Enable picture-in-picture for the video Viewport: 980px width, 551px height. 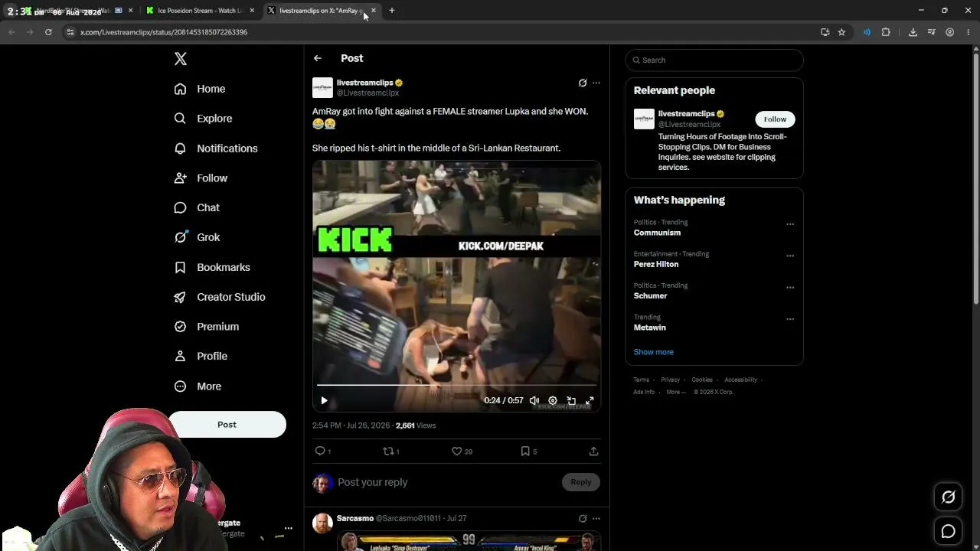(x=571, y=400)
